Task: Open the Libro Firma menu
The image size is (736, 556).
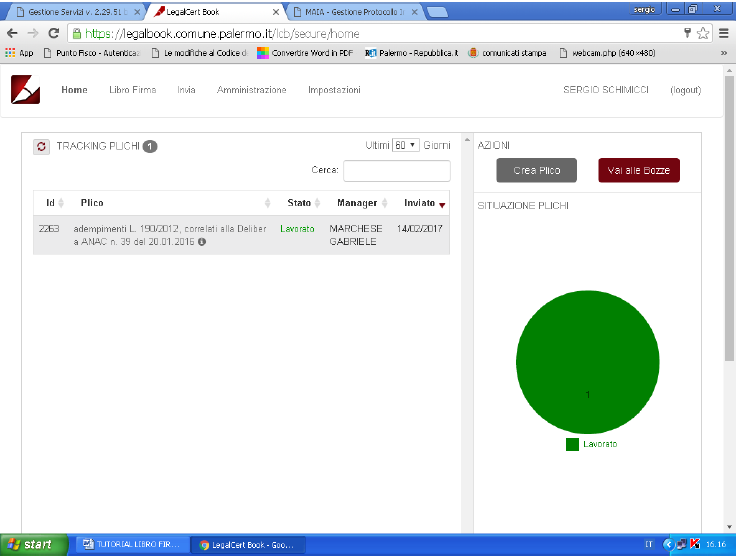Action: point(132,90)
